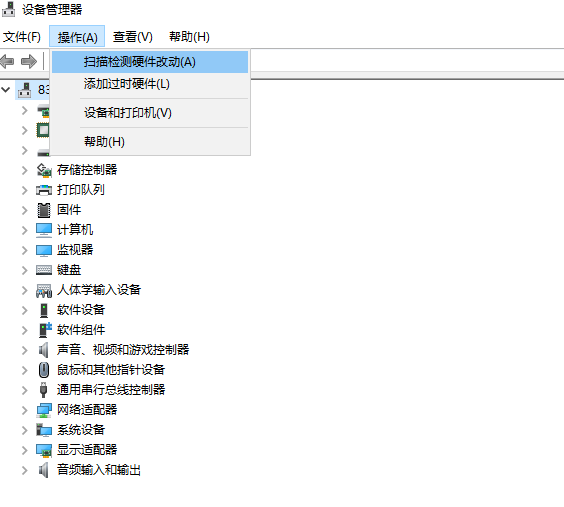The width and height of the screenshot is (564, 507).
Task: Click the 监视器 monitor icon
Action: (44, 250)
